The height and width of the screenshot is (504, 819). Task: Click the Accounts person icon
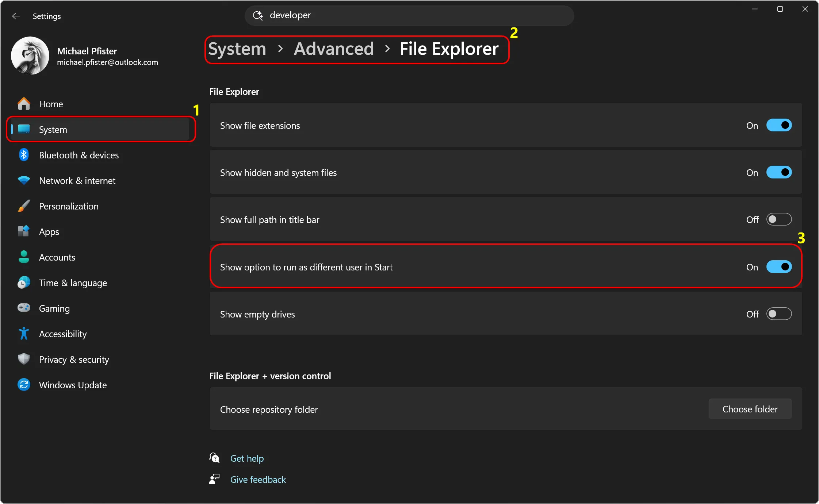tap(24, 257)
